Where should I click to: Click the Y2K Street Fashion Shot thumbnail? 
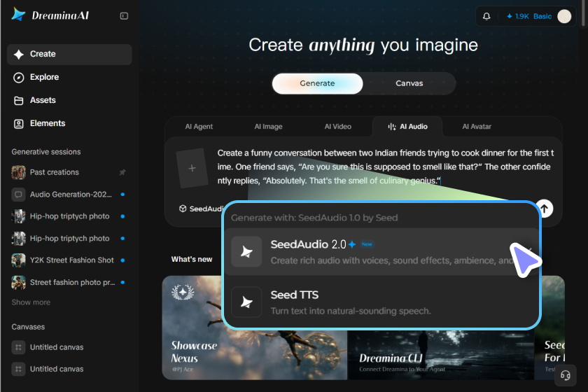pos(18,260)
